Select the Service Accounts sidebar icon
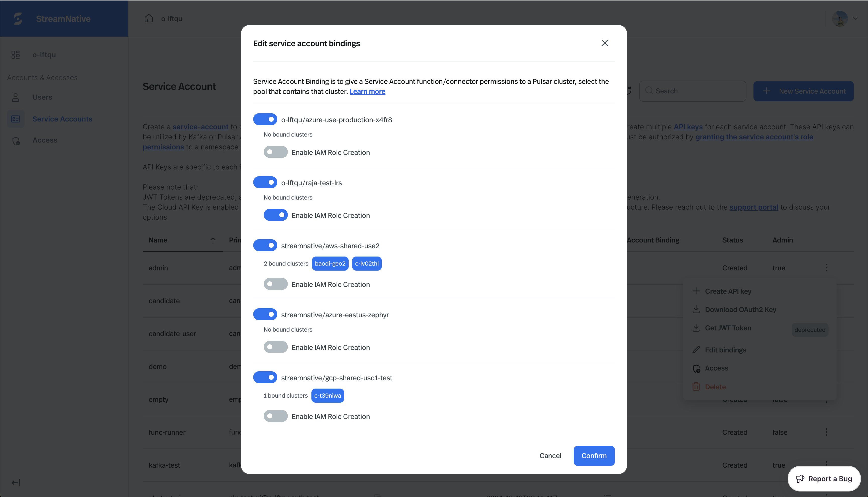The image size is (868, 497). coord(16,119)
